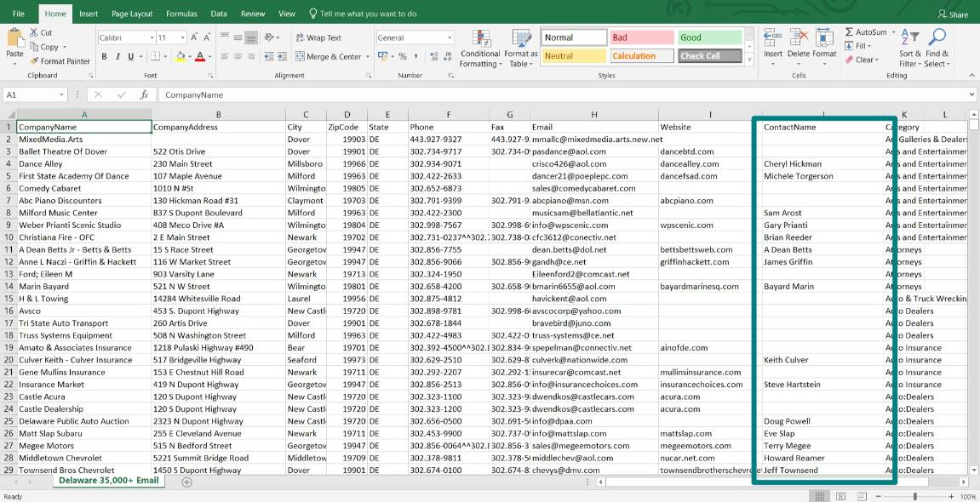
Task: Switch to the Formulas tab
Action: (181, 14)
